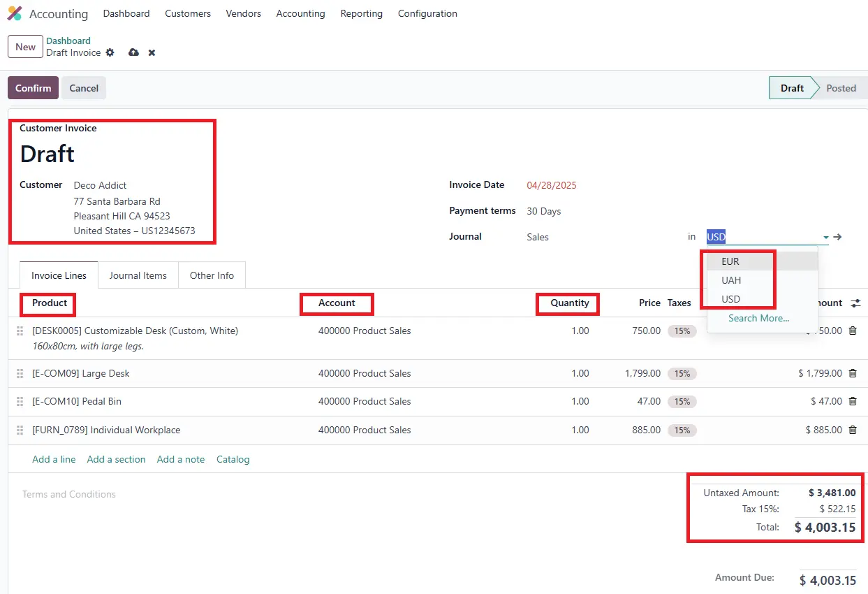Click the 15% tax tag on Individual Workplace line
This screenshot has height=594, width=868.
pyautogui.click(x=682, y=430)
